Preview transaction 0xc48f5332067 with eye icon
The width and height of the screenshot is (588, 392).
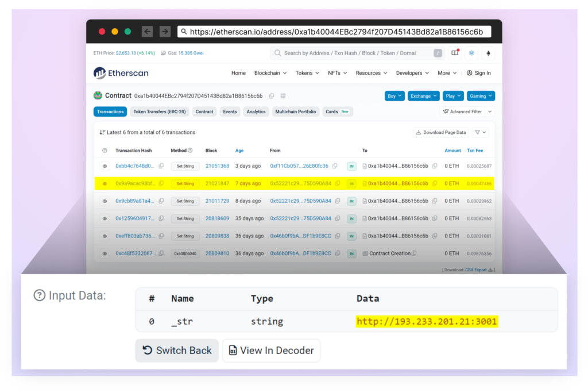tap(105, 253)
